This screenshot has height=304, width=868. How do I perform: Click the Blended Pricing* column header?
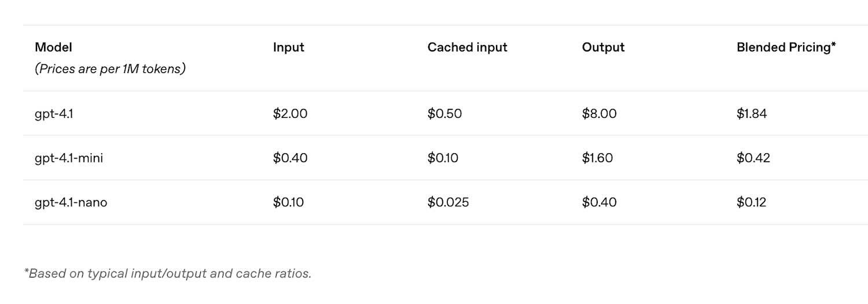(x=786, y=47)
